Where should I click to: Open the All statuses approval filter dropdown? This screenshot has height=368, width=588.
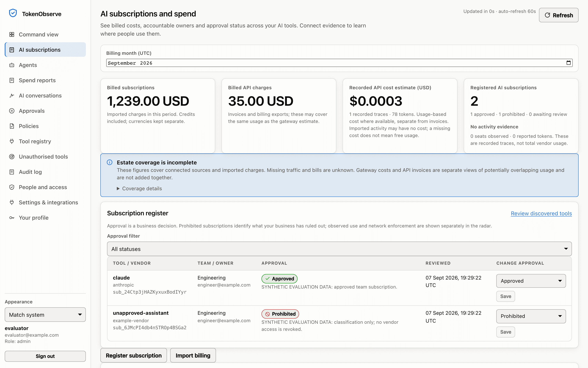tap(339, 249)
